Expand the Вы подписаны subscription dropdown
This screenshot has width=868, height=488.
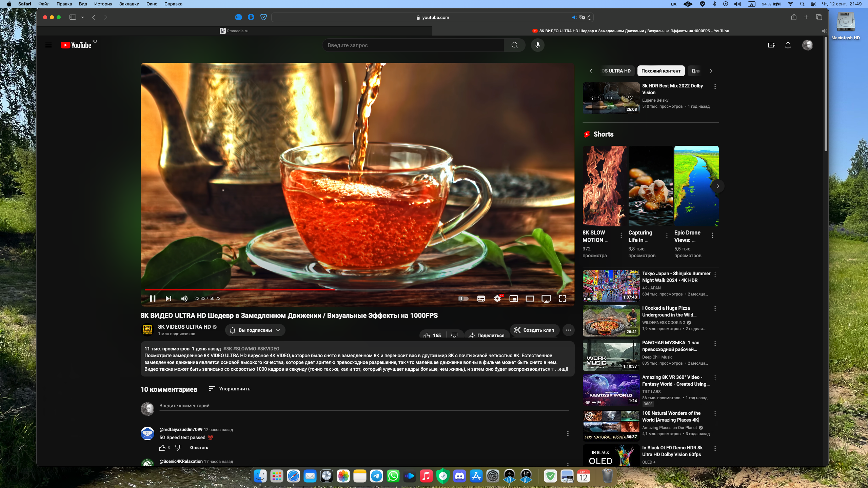[x=255, y=330]
